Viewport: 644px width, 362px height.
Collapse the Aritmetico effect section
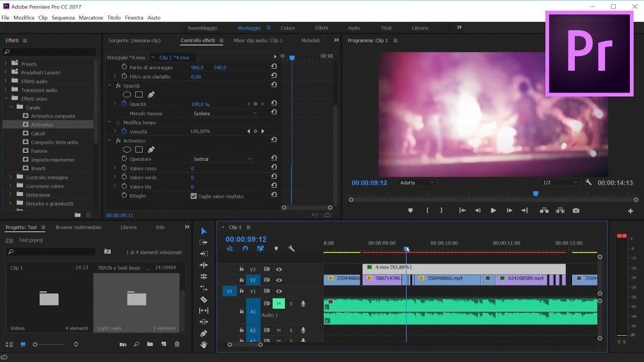pos(110,141)
